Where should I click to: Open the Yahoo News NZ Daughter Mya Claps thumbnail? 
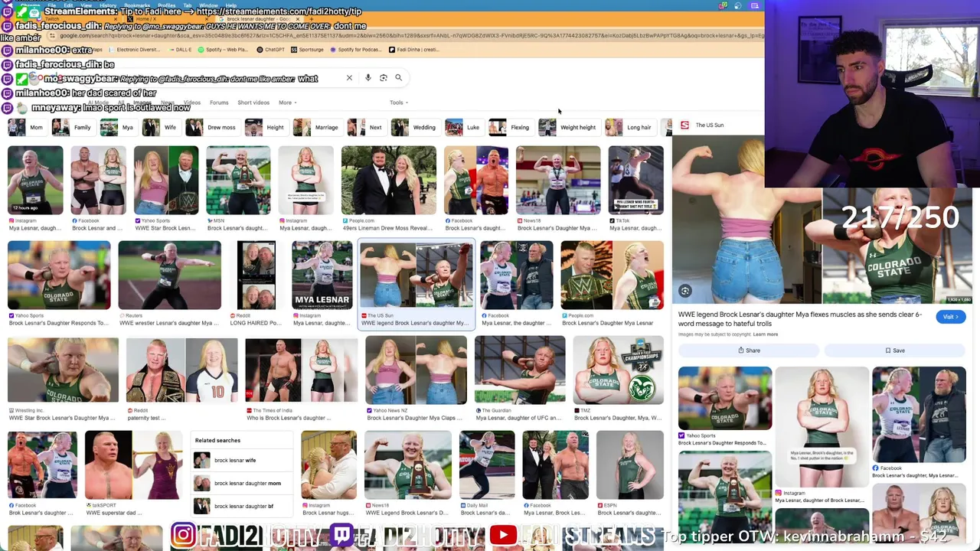pos(416,370)
